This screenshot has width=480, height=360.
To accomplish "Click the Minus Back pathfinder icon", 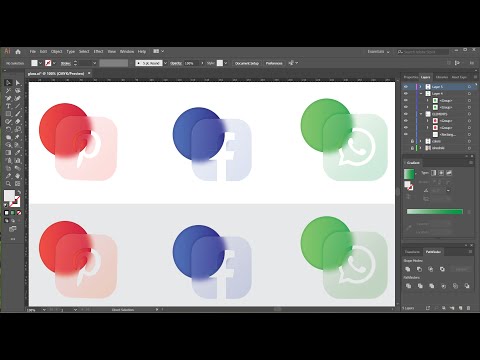I will (x=467, y=286).
